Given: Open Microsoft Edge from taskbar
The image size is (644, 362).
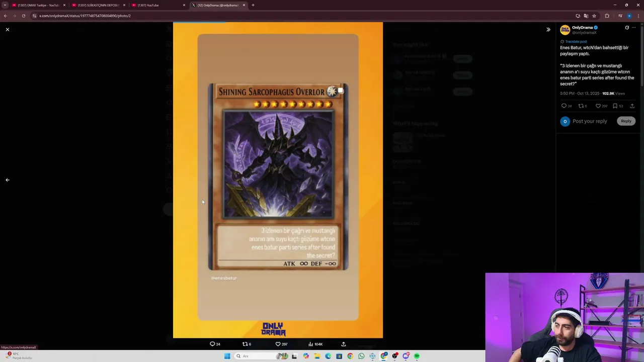Looking at the screenshot, I should click(328, 356).
